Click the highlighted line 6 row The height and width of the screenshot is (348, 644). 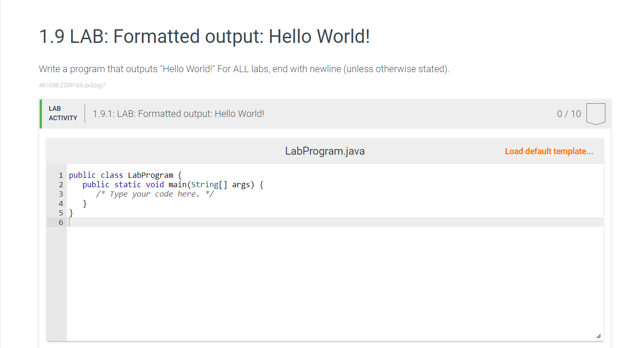[283, 222]
